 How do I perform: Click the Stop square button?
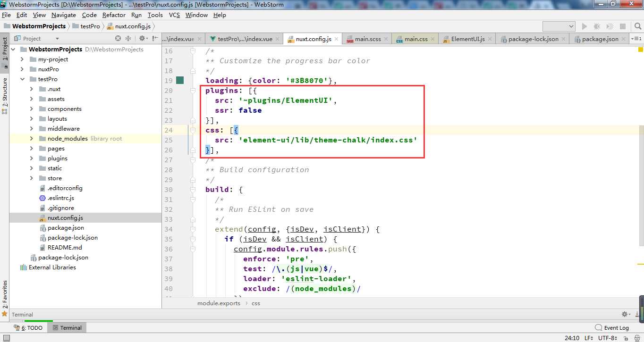[x=623, y=26]
